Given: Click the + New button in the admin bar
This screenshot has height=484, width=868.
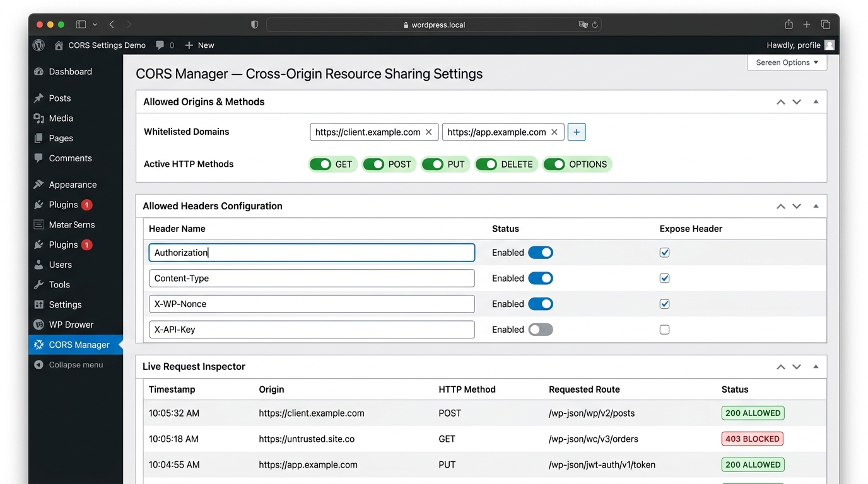Looking at the screenshot, I should tap(199, 45).
